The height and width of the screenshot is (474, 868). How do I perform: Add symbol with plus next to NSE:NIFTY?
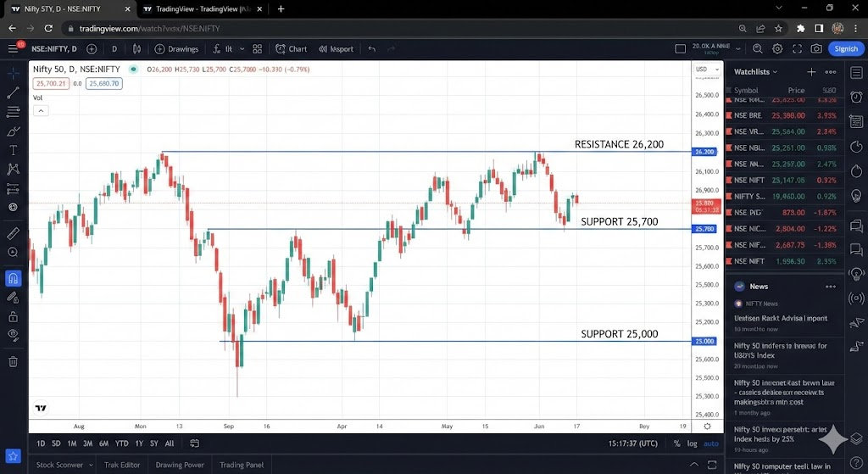click(x=92, y=48)
